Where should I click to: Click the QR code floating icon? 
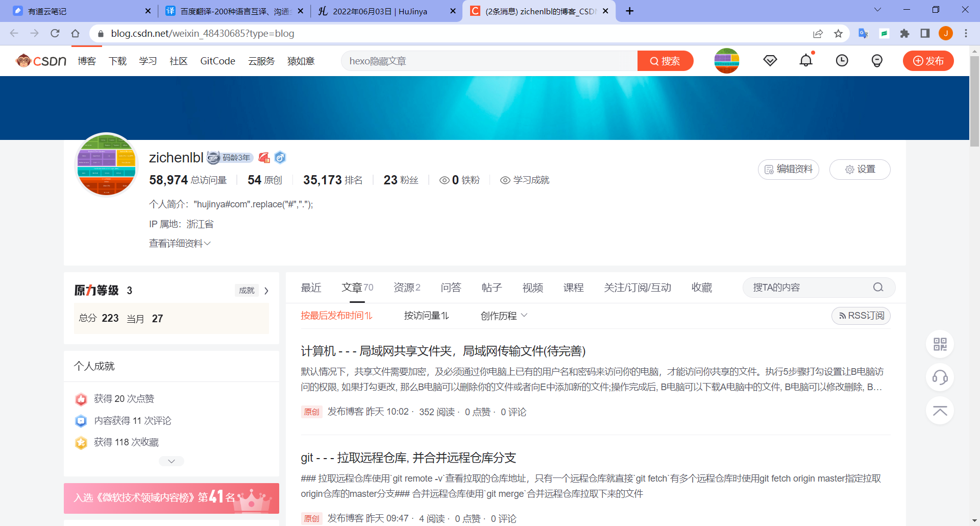[x=940, y=344]
